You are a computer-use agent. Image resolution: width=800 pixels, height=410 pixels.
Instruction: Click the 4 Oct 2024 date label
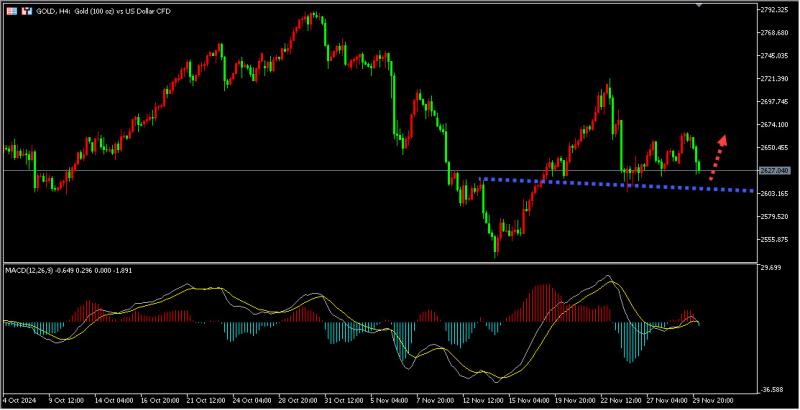point(19,400)
